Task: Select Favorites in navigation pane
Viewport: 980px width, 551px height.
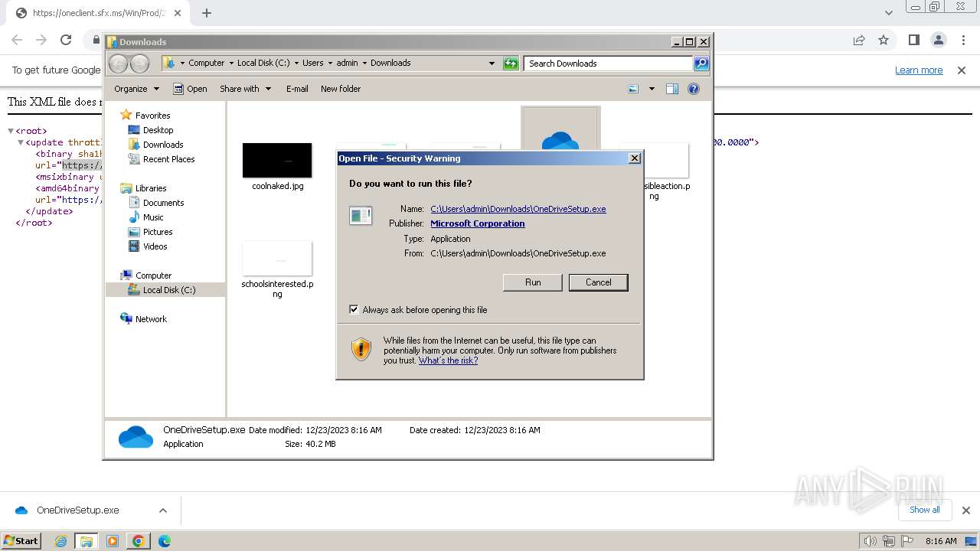Action: pos(152,116)
